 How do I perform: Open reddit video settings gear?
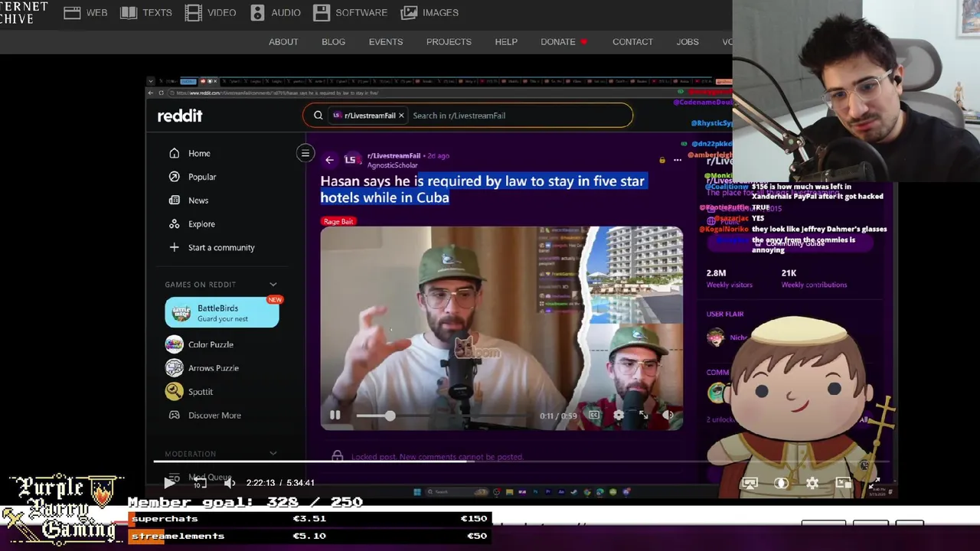[x=619, y=416]
